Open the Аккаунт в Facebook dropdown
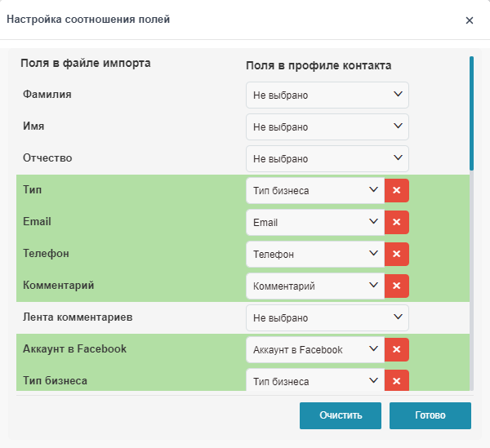490x448 pixels. point(314,349)
